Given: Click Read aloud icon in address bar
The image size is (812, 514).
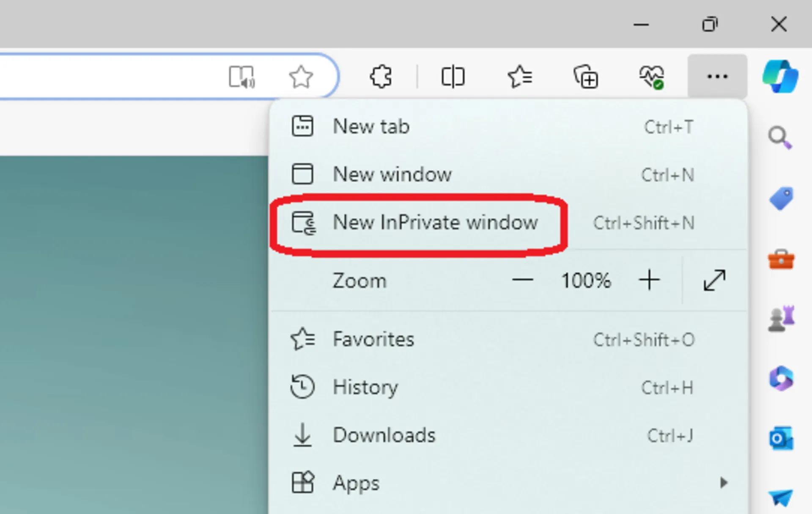Looking at the screenshot, I should pyautogui.click(x=241, y=77).
